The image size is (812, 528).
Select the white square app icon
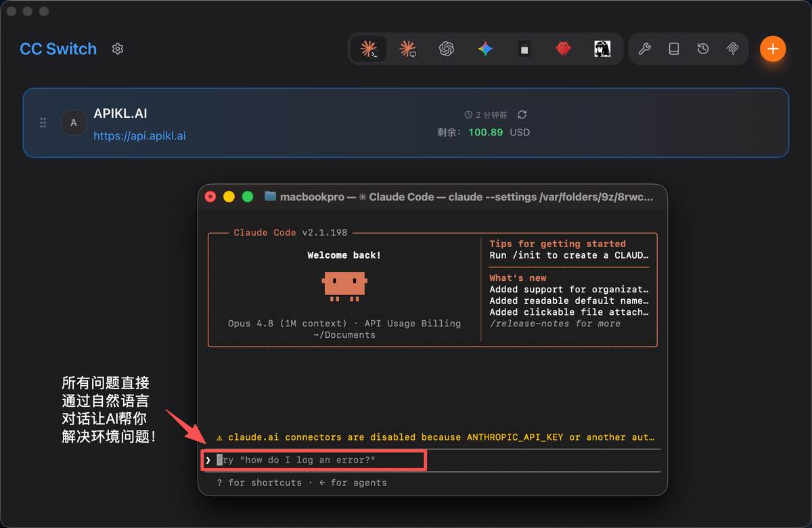tap(524, 49)
